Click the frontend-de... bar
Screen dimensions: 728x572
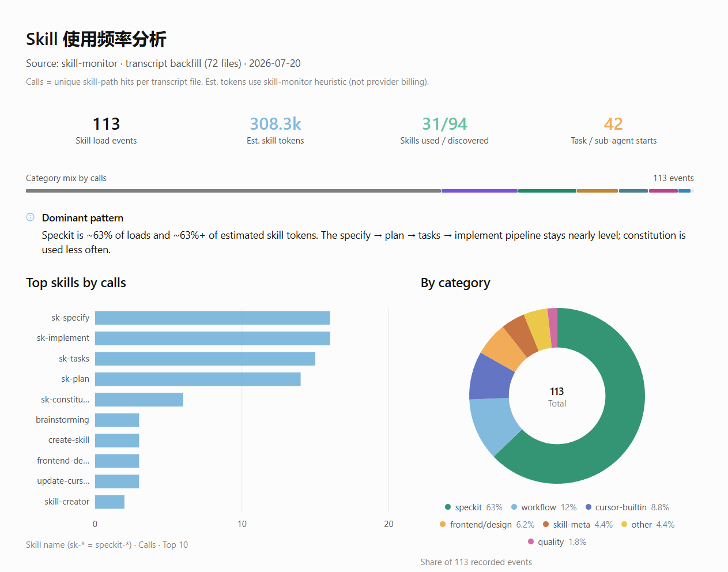coord(117,461)
